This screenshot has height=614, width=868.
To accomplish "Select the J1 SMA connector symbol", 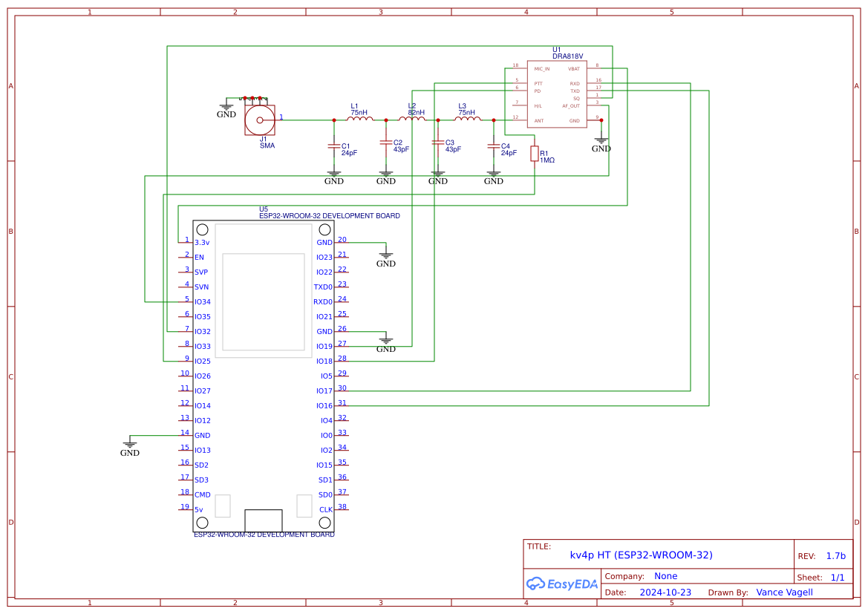I will coord(260,119).
